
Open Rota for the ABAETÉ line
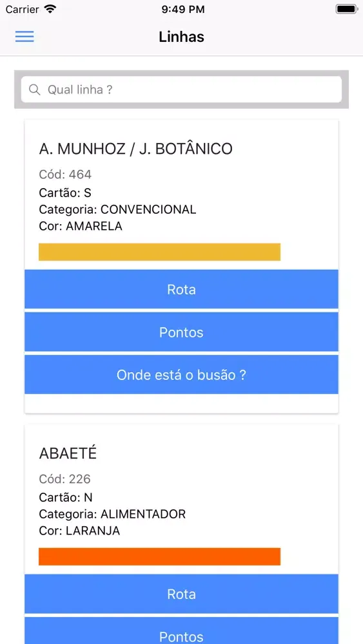[181, 594]
